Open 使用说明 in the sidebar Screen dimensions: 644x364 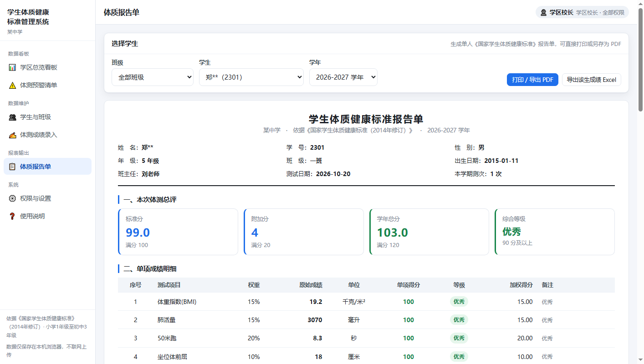(x=47, y=216)
